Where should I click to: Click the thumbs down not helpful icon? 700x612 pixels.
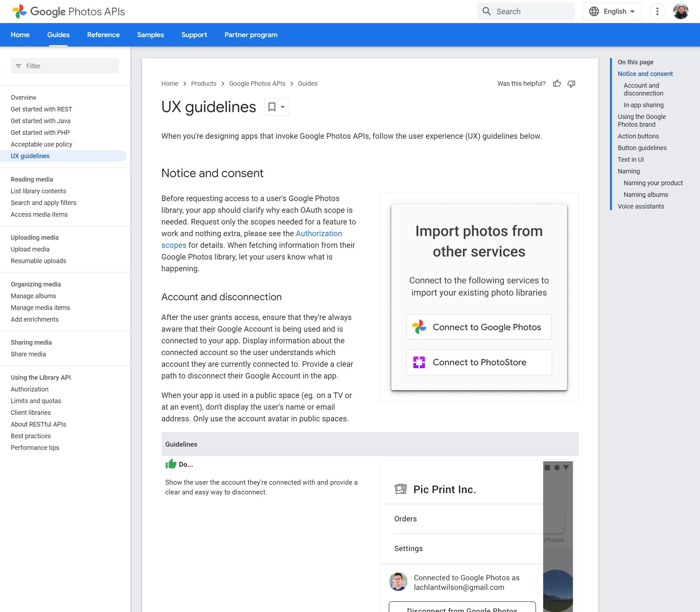tap(571, 83)
